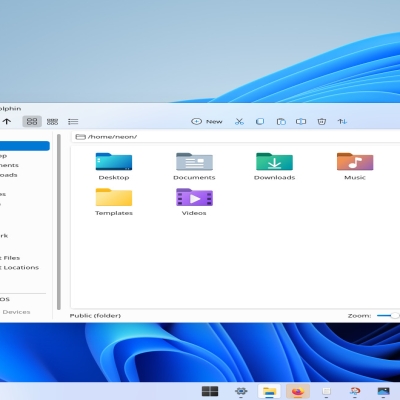The height and width of the screenshot is (400, 400).
Task: Open the image viewer icon in taskbar
Action: pyautogui.click(x=383, y=391)
